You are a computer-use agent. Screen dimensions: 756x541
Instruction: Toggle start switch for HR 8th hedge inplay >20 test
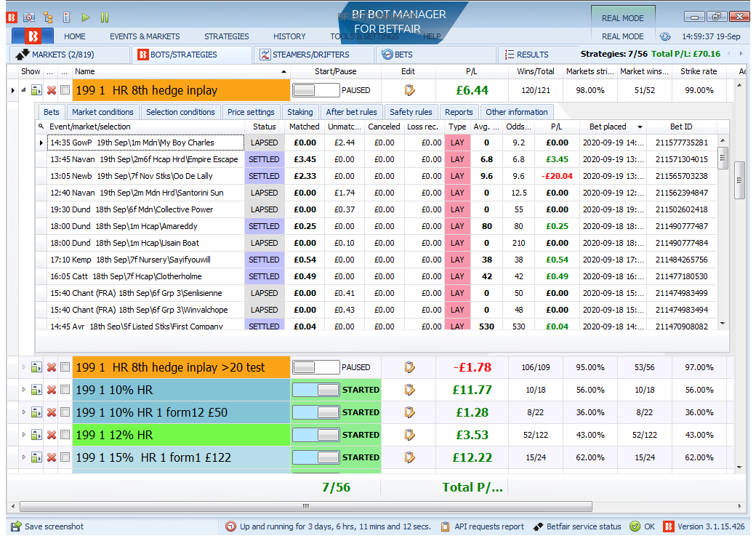[x=315, y=367]
